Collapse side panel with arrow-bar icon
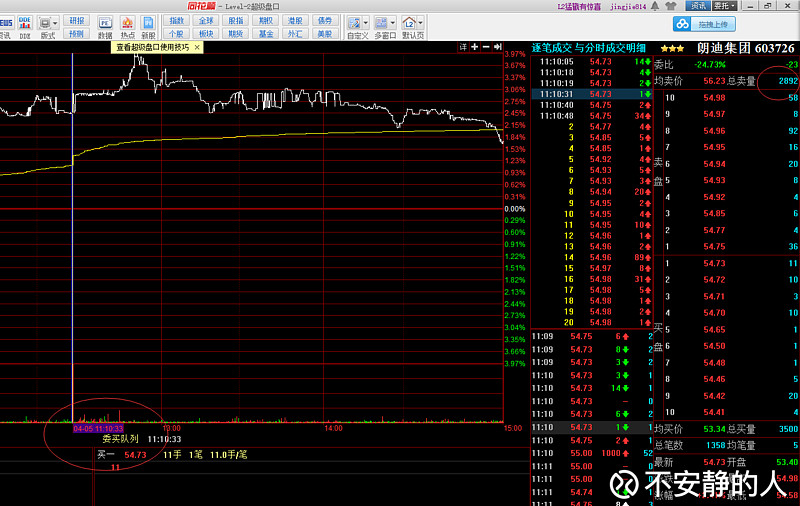The image size is (800, 506). (497, 47)
